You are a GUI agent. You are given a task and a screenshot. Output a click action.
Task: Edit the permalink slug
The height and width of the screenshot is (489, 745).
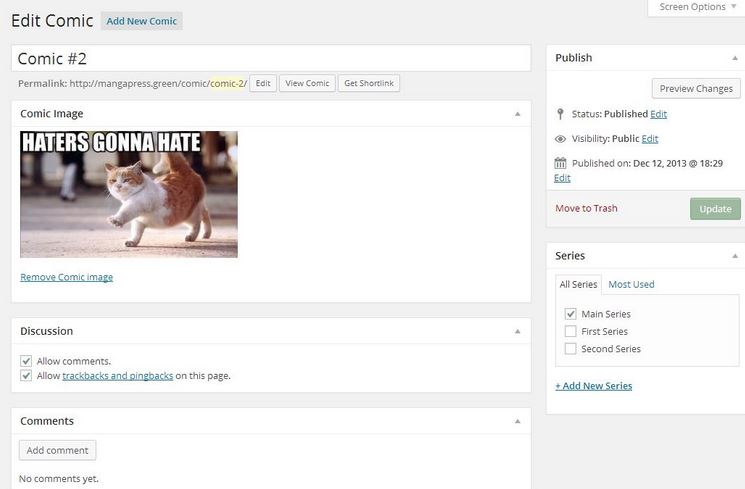(x=263, y=83)
